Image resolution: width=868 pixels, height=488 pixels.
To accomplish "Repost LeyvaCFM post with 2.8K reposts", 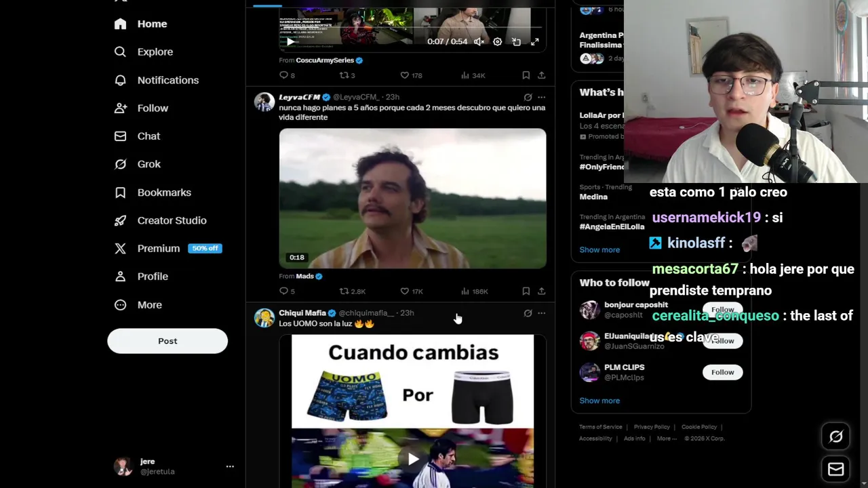I will point(353,291).
